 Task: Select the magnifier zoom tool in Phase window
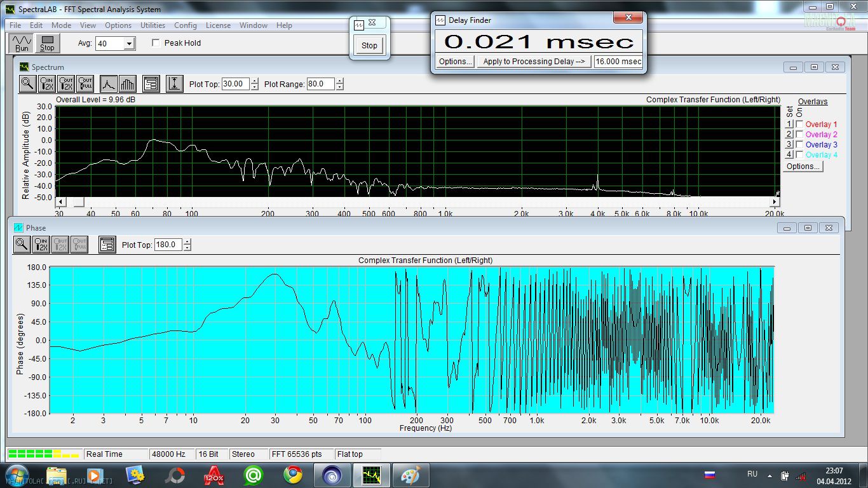[x=22, y=244]
